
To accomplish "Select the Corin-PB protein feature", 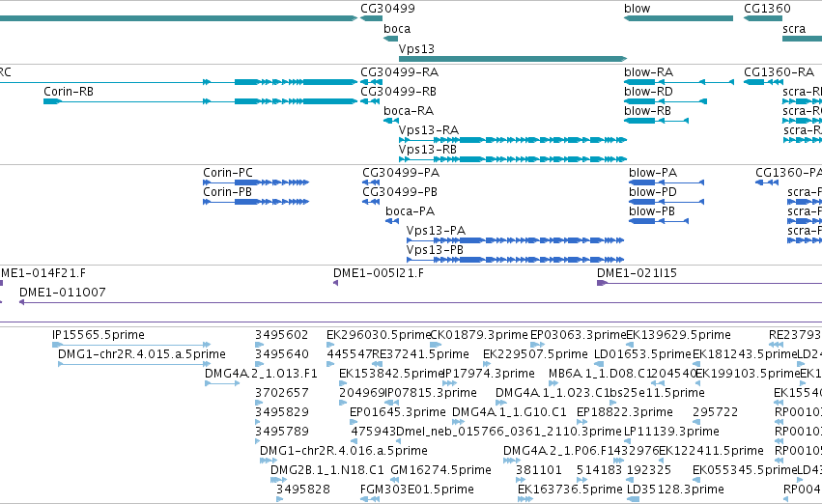I will coord(256,202).
